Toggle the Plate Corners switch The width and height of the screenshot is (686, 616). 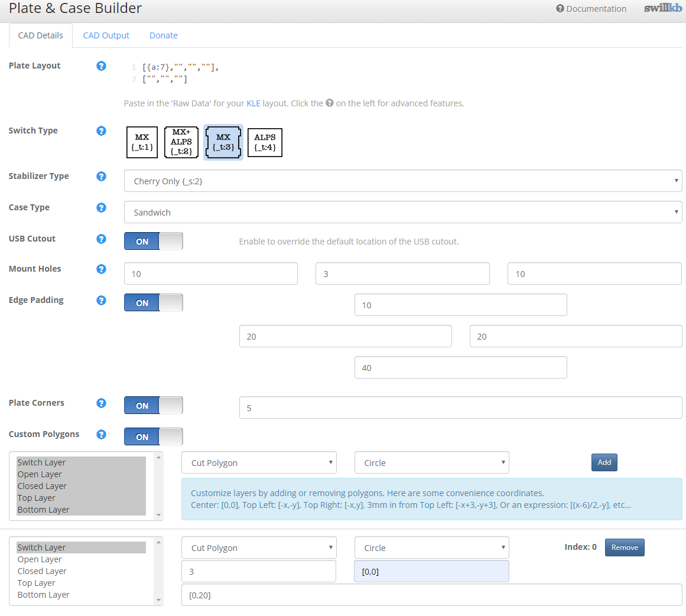(x=153, y=405)
